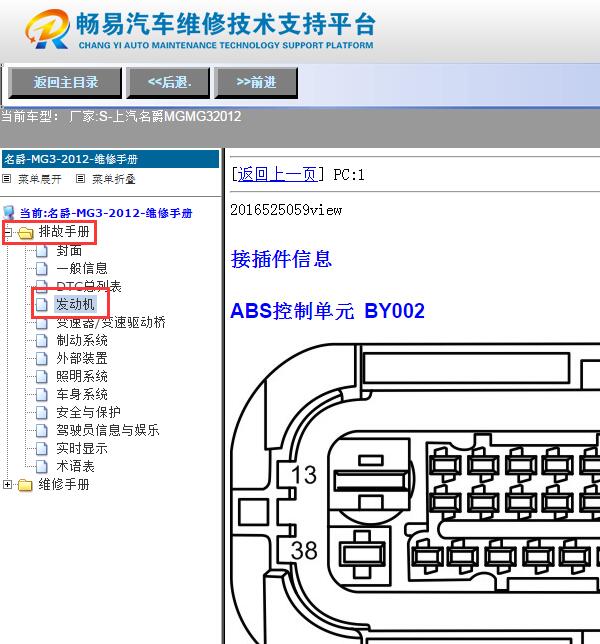Click the 名爵-MG3-2012-维修手册 panel header
The height and width of the screenshot is (644, 600).
(x=110, y=159)
